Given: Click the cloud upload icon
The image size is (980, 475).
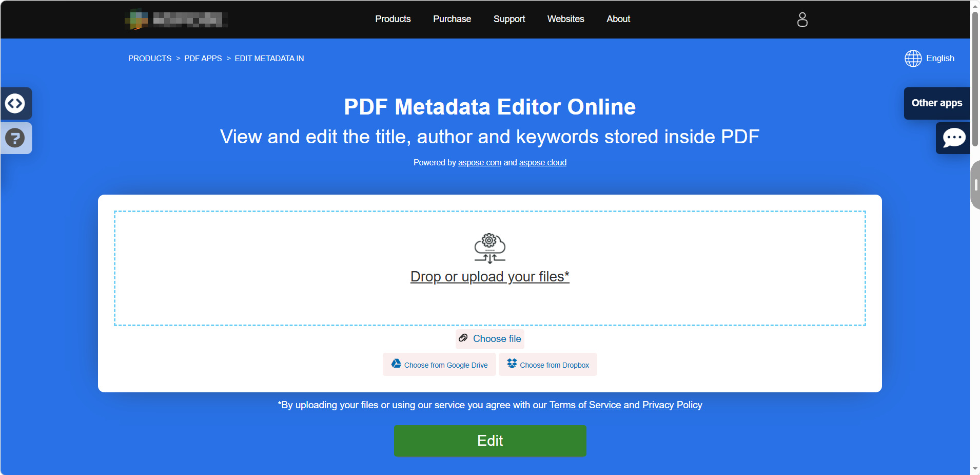Looking at the screenshot, I should 490,249.
